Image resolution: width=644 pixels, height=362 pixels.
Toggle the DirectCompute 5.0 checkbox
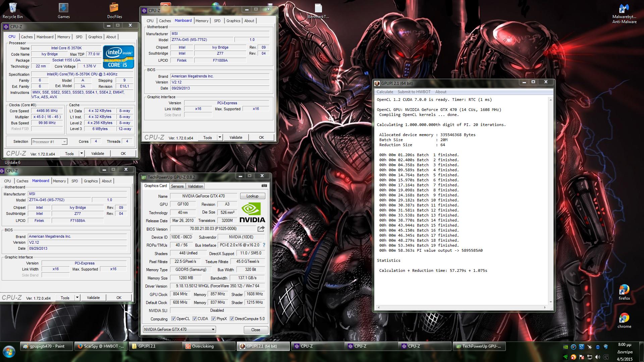tap(232, 319)
